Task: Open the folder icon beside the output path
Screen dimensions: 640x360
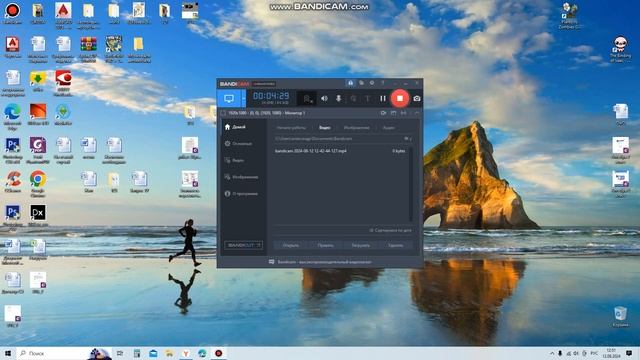Action: click(x=407, y=139)
